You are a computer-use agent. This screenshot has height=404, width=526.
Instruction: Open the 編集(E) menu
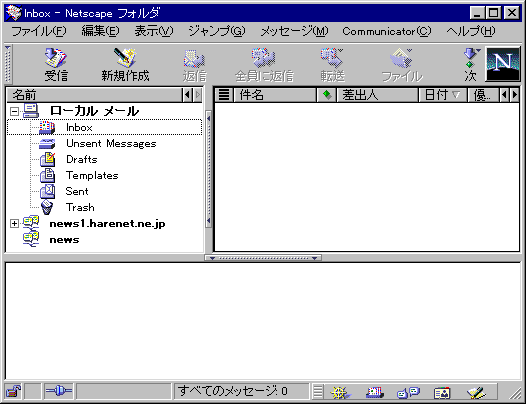(100, 32)
